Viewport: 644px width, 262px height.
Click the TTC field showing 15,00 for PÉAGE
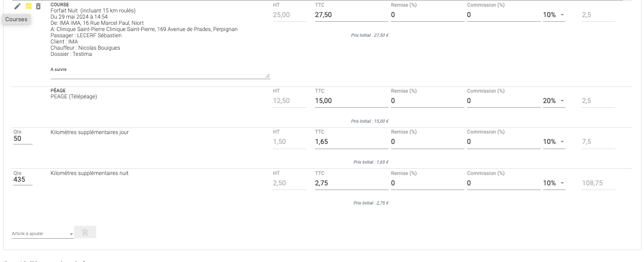click(351, 101)
